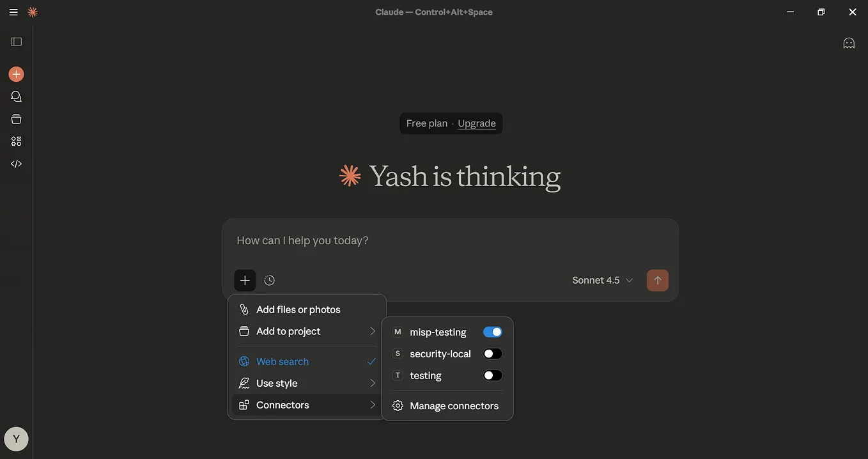Click the clock extended thinking icon
Image resolution: width=868 pixels, height=459 pixels.
270,280
